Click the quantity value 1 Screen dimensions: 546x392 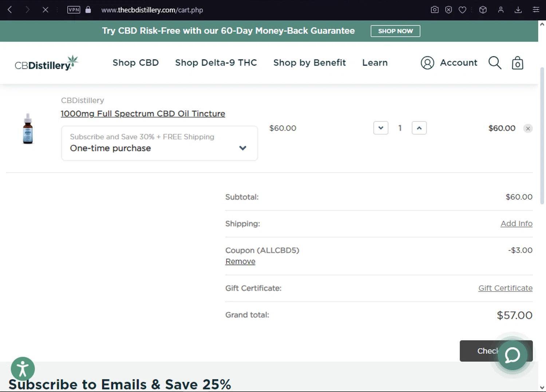(x=400, y=128)
